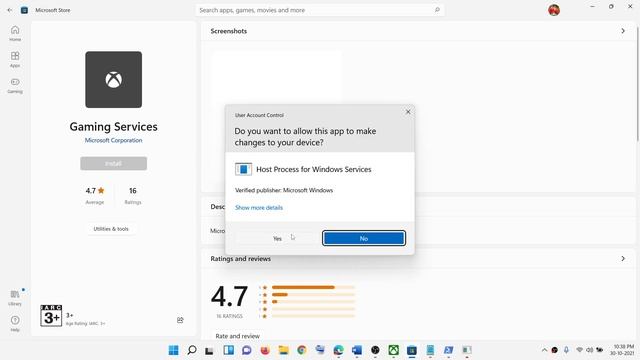
Task: Click the Gaming Services Xbox logo tile
Action: 113,80
